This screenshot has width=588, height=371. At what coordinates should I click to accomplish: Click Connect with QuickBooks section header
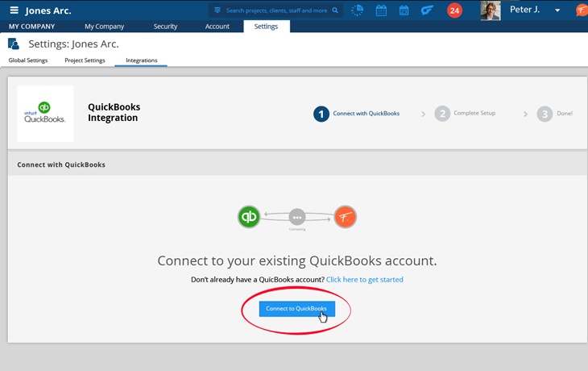61,165
